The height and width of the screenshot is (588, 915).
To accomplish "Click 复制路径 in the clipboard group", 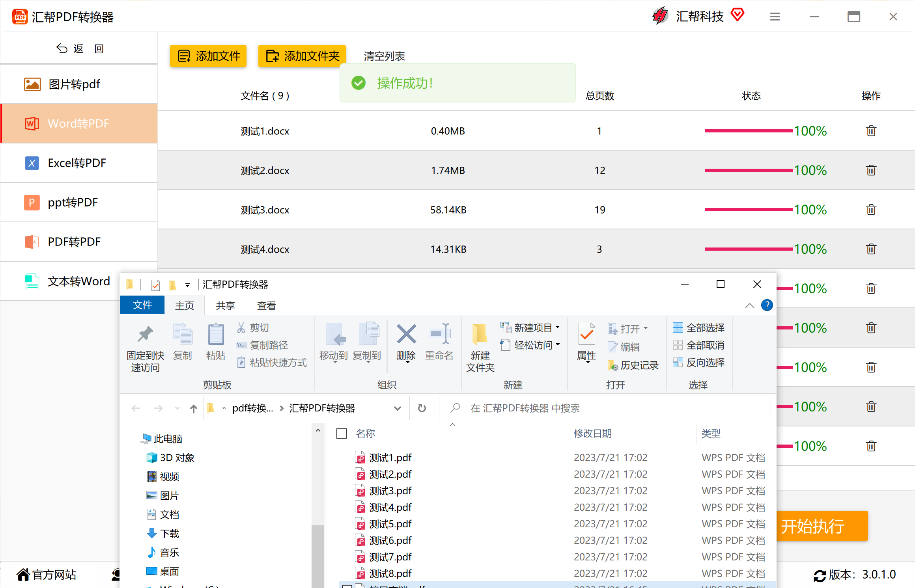I will pos(262,345).
